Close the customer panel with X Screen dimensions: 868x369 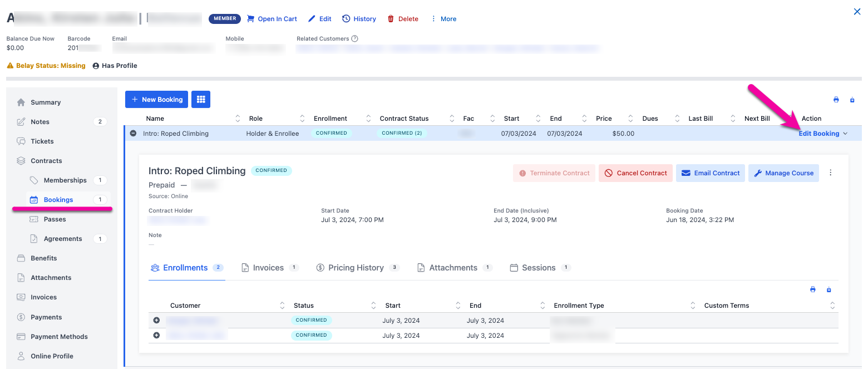(857, 11)
